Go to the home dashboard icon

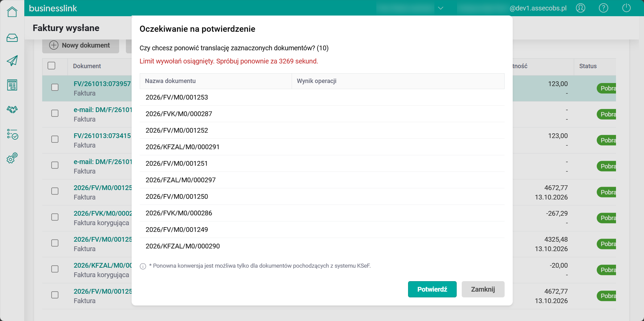coord(12,12)
